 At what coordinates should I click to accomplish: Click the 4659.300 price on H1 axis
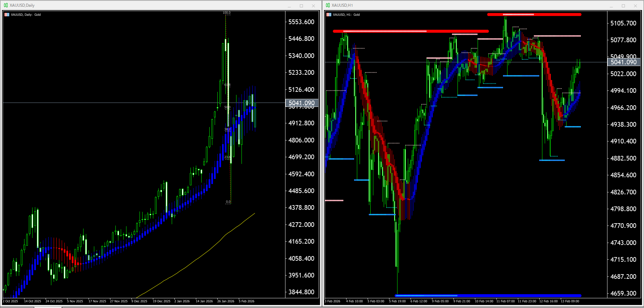[x=623, y=293]
